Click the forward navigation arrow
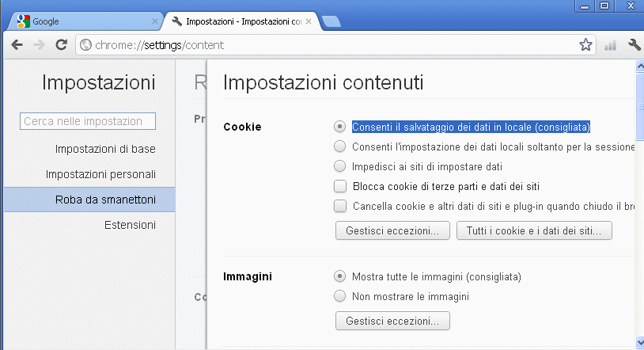This screenshot has width=644, height=350. tap(39, 45)
